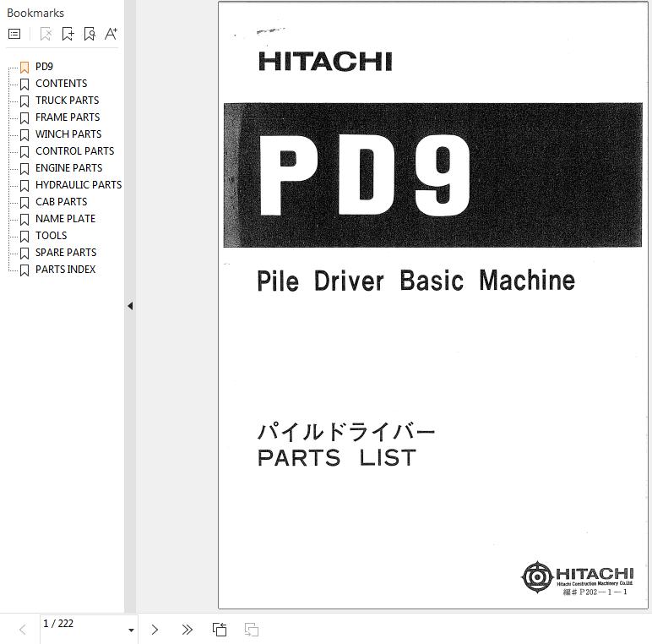Image resolution: width=652 pixels, height=644 pixels.
Task: Click the bookmark icon beside CONTENTS
Action: coord(24,84)
